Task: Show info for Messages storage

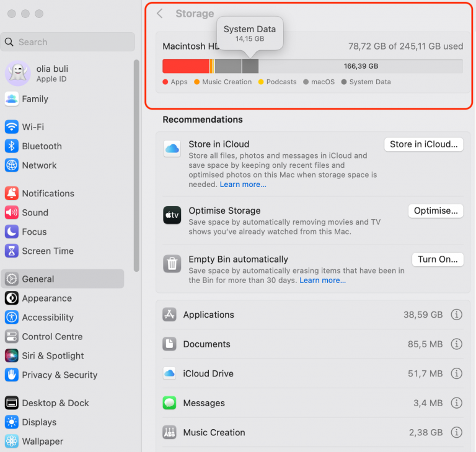Action: coord(456,403)
